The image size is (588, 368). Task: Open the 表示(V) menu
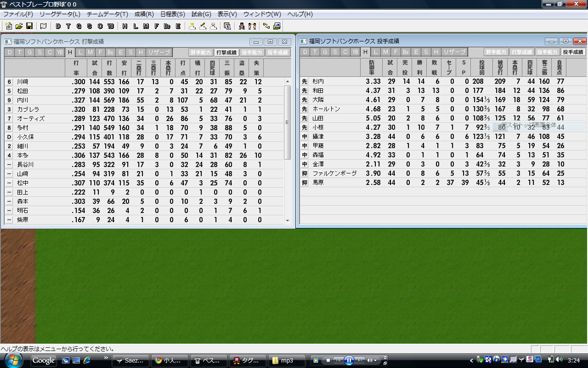pos(227,14)
